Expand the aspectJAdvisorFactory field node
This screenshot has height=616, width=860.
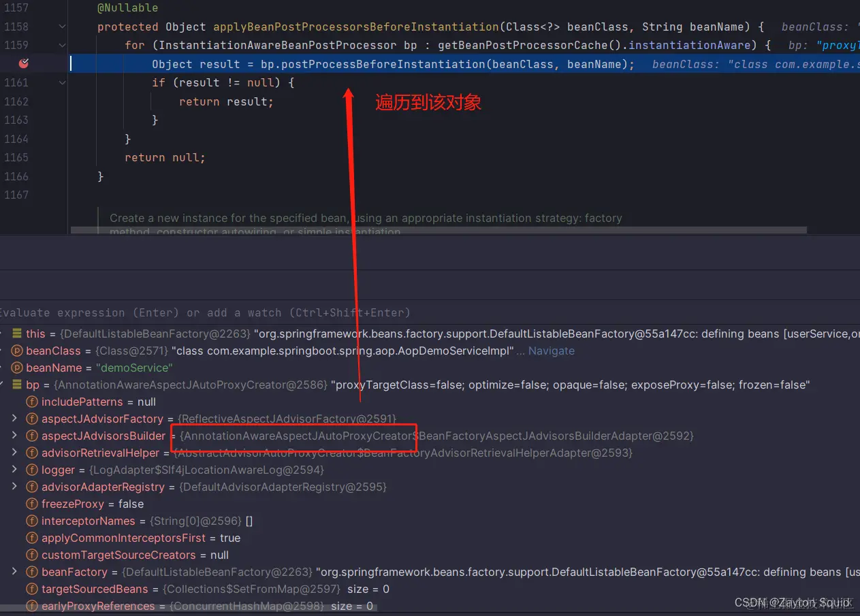[14, 419]
